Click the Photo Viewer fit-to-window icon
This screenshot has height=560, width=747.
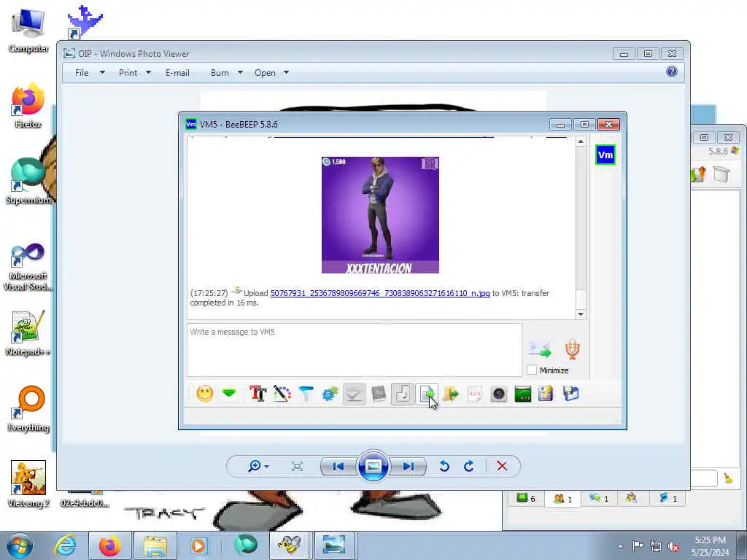[x=297, y=466]
